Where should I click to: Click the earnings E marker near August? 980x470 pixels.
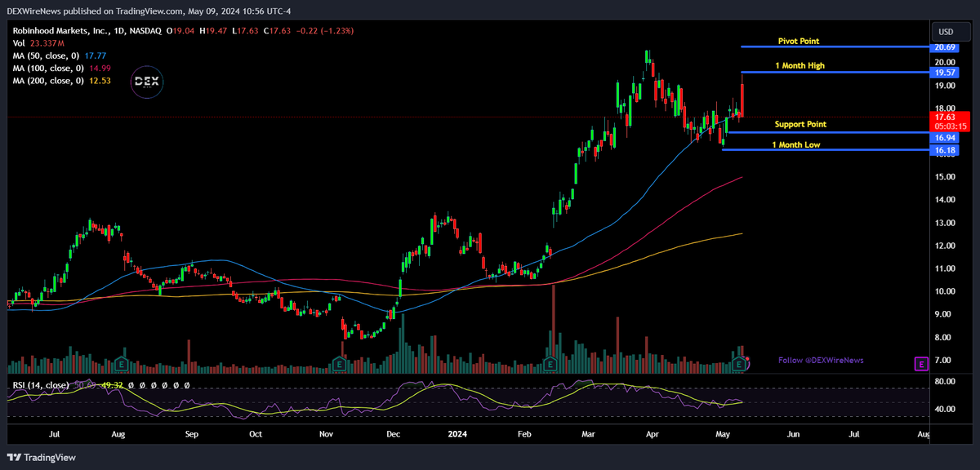[122, 364]
